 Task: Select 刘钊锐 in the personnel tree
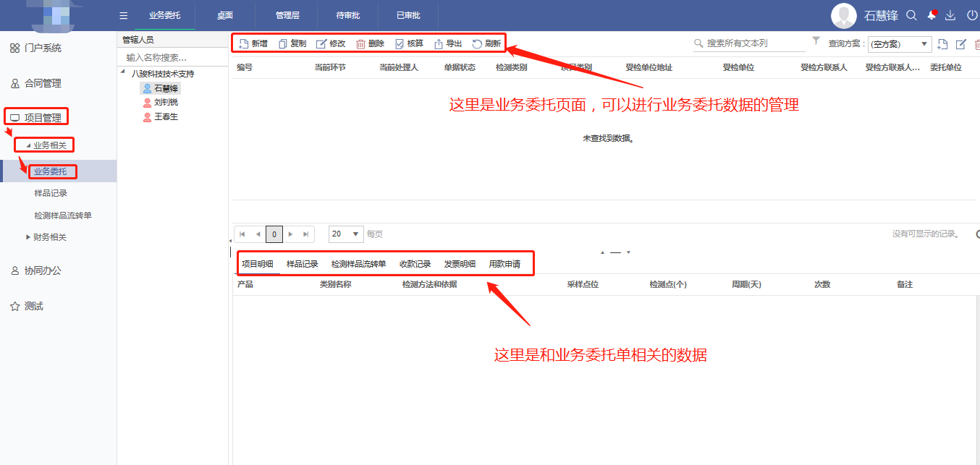[166, 102]
